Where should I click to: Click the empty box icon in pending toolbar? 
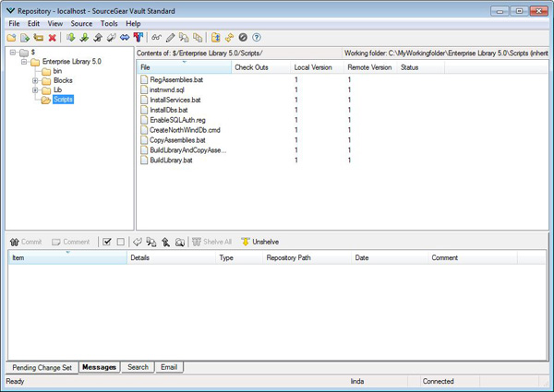click(x=121, y=242)
